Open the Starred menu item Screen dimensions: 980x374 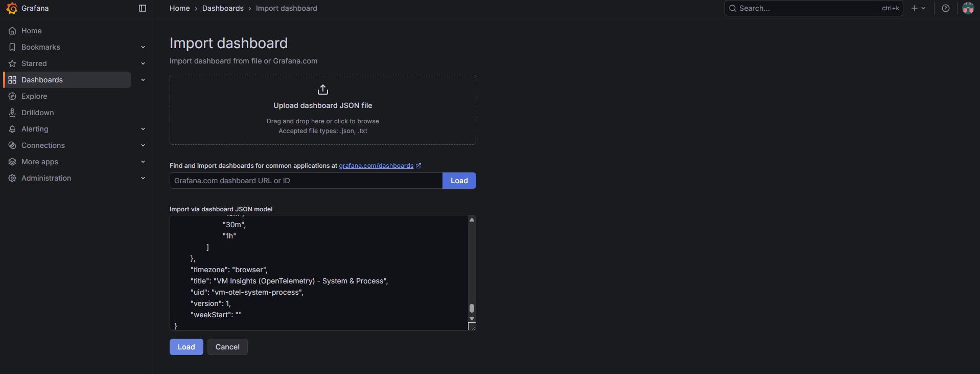point(34,63)
